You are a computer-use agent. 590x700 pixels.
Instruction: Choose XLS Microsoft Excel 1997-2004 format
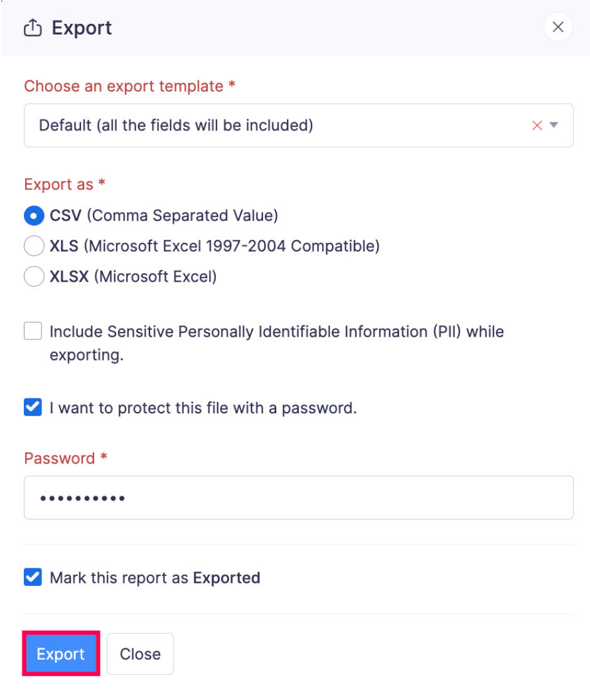34,245
